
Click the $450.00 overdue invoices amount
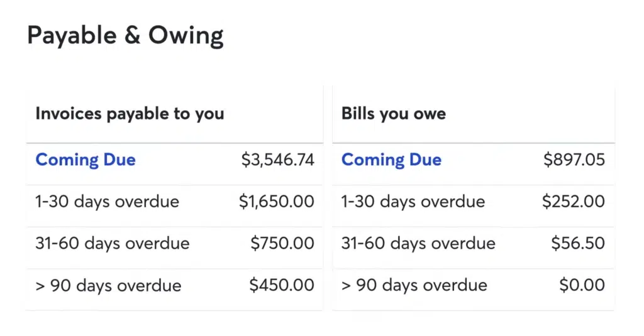pyautogui.click(x=281, y=286)
